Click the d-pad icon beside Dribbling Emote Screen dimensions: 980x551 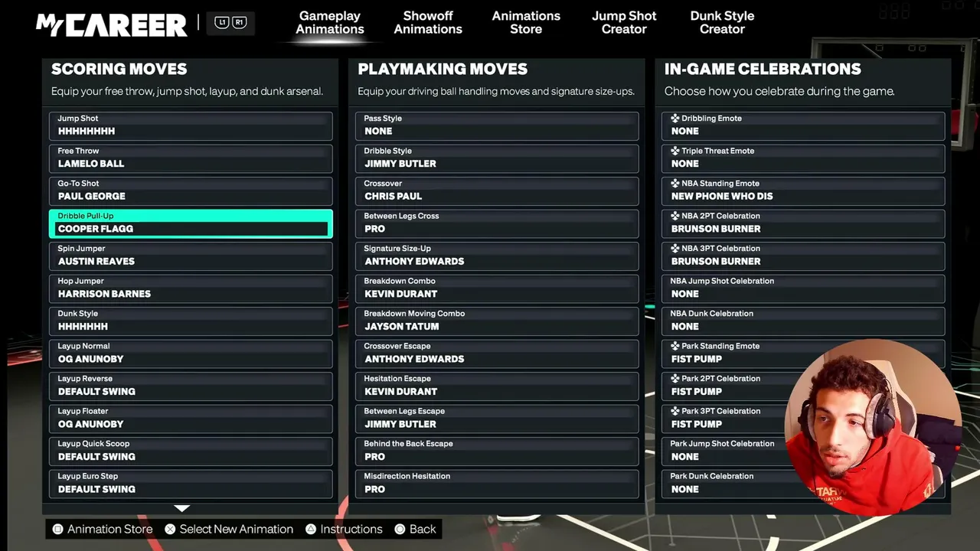coord(675,119)
